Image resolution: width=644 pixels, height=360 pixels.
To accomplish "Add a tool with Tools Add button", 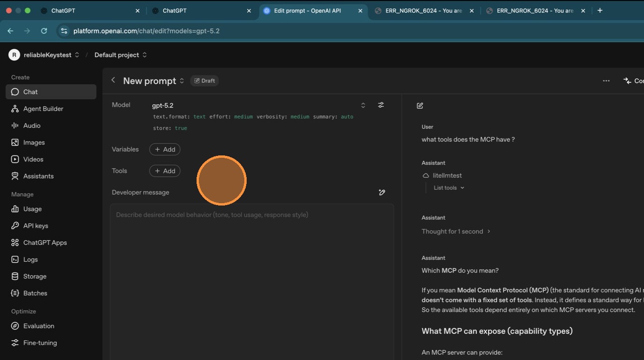I will [165, 171].
